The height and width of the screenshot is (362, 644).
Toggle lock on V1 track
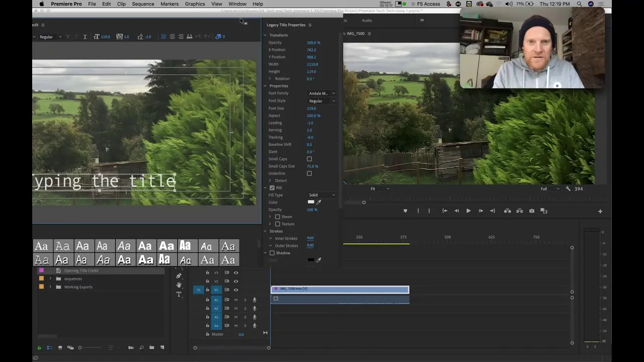(x=207, y=290)
